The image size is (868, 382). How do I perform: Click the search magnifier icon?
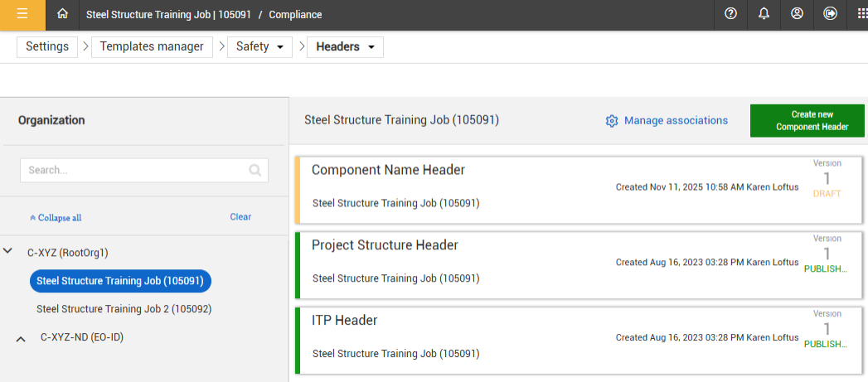pos(255,171)
